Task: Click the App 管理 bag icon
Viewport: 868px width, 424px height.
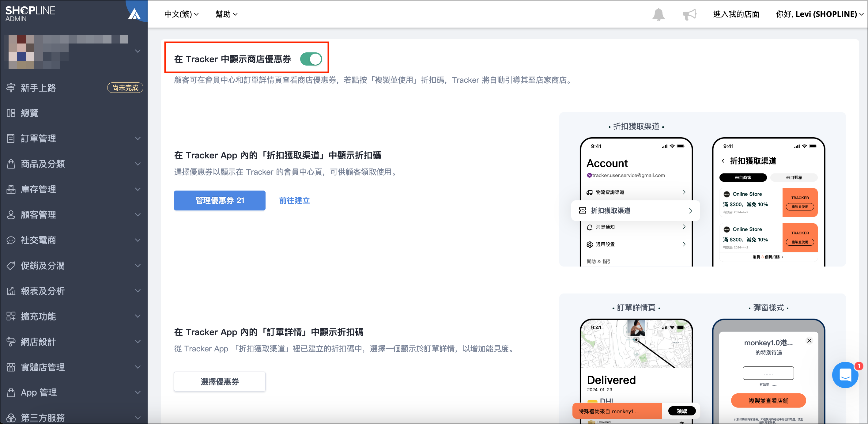Action: pos(11,392)
